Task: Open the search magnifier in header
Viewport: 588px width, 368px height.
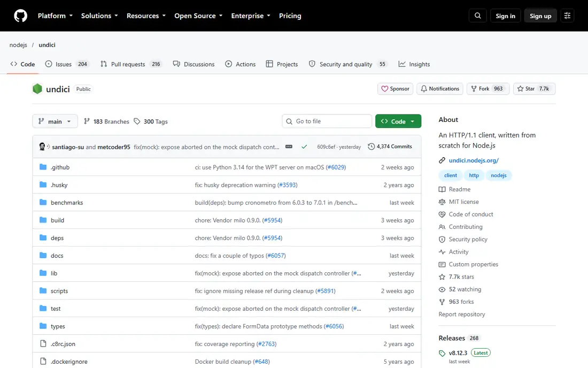Action: coord(477,16)
